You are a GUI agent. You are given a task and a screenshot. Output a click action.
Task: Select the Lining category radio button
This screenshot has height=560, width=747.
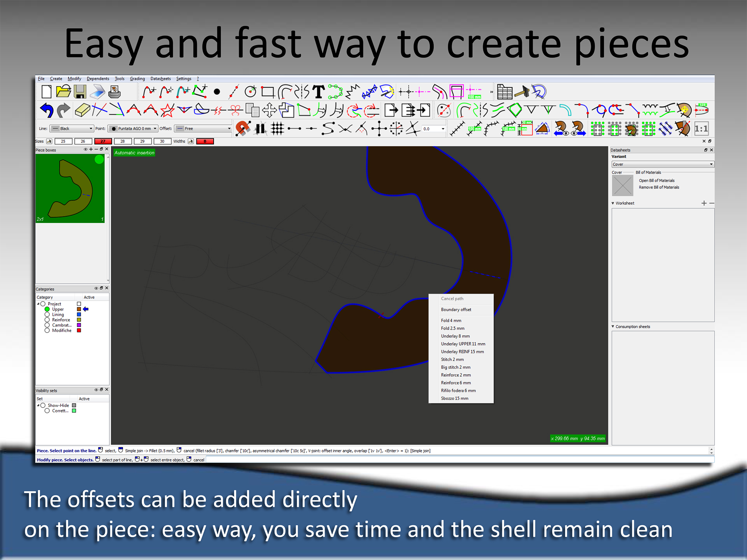pos(47,315)
